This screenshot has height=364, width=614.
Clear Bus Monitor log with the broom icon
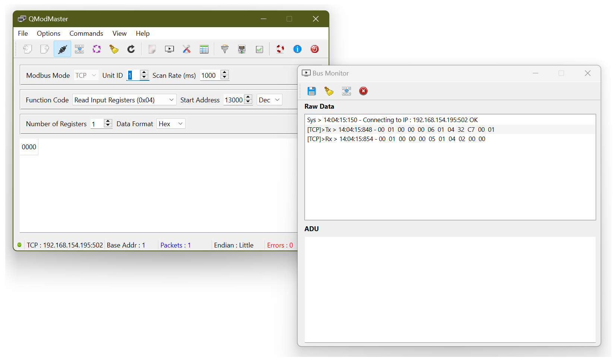pyautogui.click(x=329, y=91)
